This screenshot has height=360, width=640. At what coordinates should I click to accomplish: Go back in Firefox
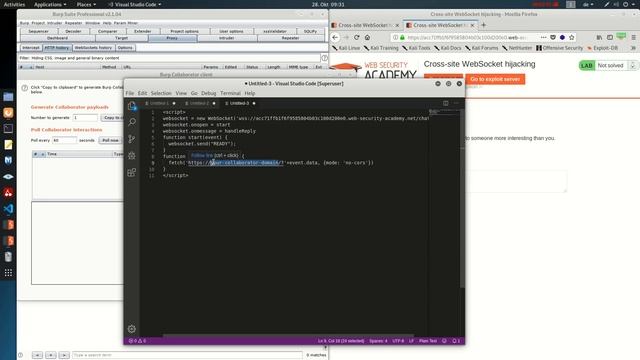point(335,37)
